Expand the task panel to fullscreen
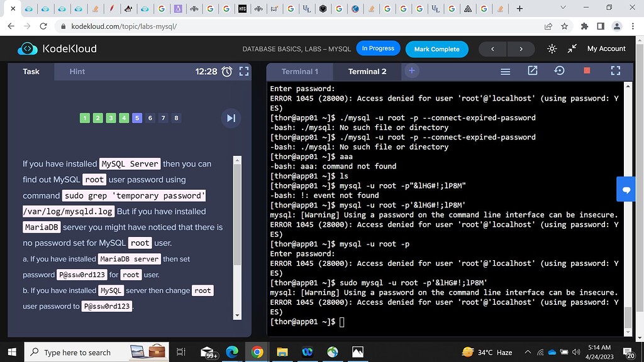This screenshot has width=644, height=362. coord(244,72)
